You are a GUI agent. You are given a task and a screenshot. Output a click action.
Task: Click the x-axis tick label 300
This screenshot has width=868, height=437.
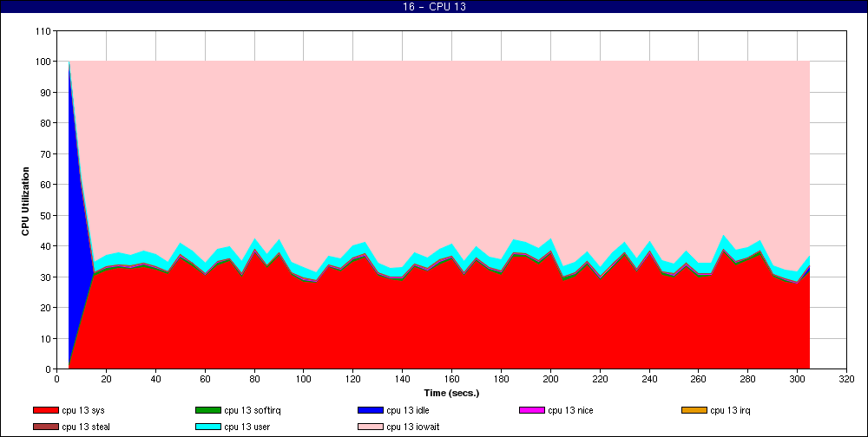(797, 379)
